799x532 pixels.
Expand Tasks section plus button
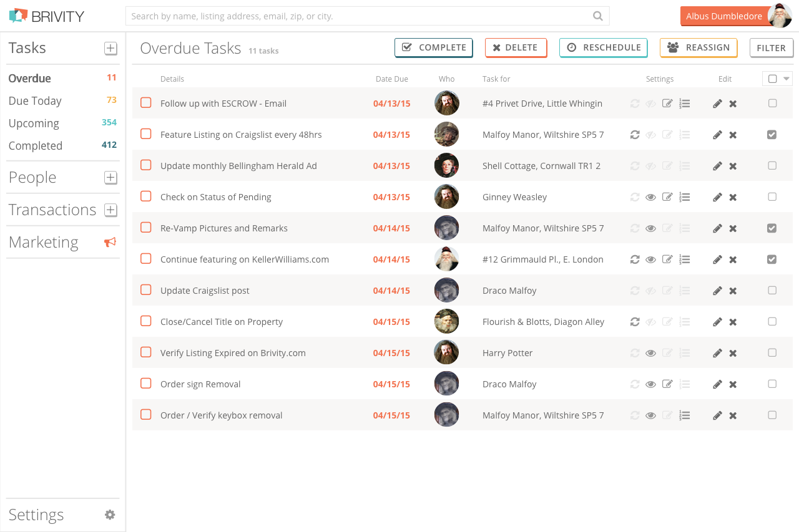[x=110, y=48]
